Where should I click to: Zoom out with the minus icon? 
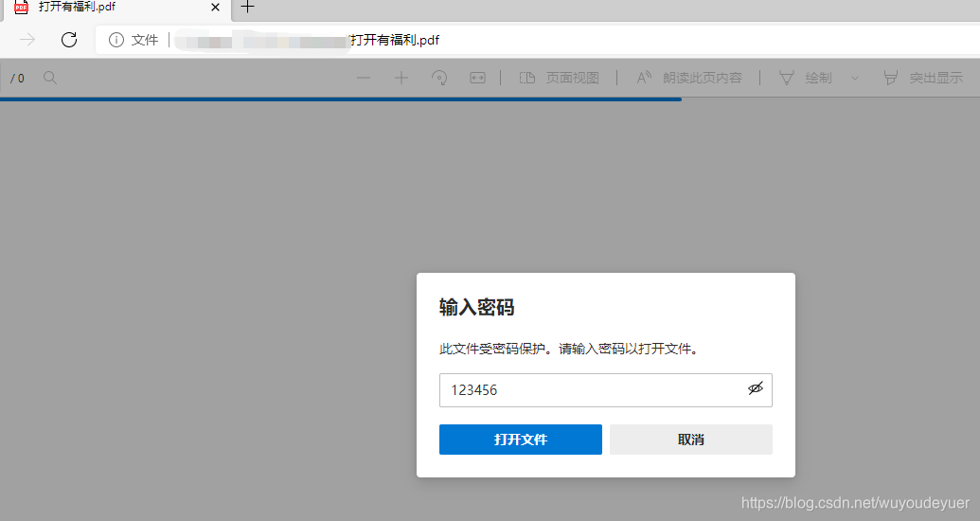364,78
